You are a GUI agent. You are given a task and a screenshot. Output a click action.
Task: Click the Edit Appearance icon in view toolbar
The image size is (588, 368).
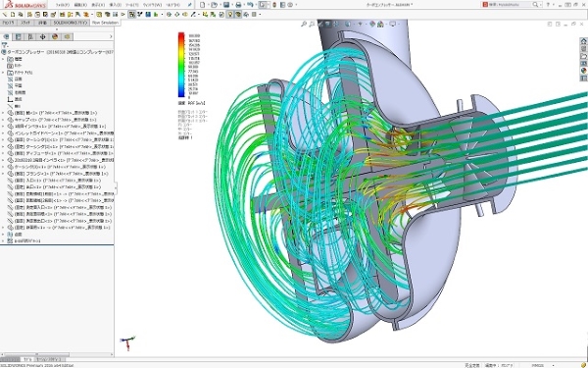(x=372, y=24)
